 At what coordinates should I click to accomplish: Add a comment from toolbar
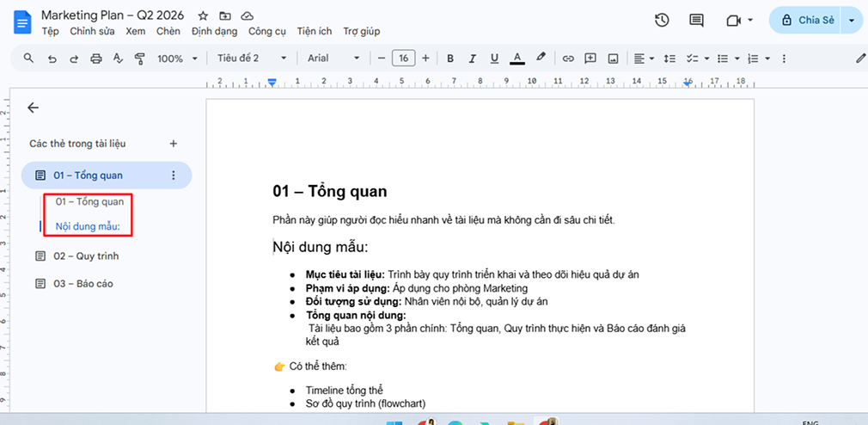click(590, 59)
